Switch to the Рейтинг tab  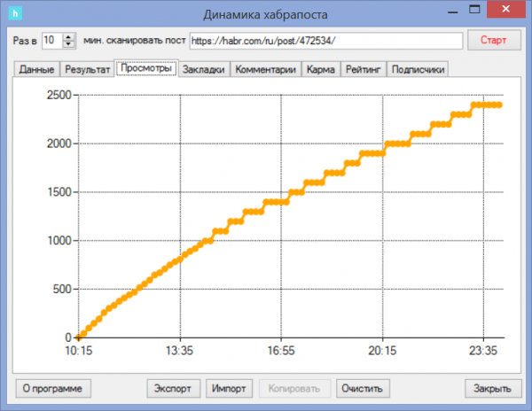[364, 69]
